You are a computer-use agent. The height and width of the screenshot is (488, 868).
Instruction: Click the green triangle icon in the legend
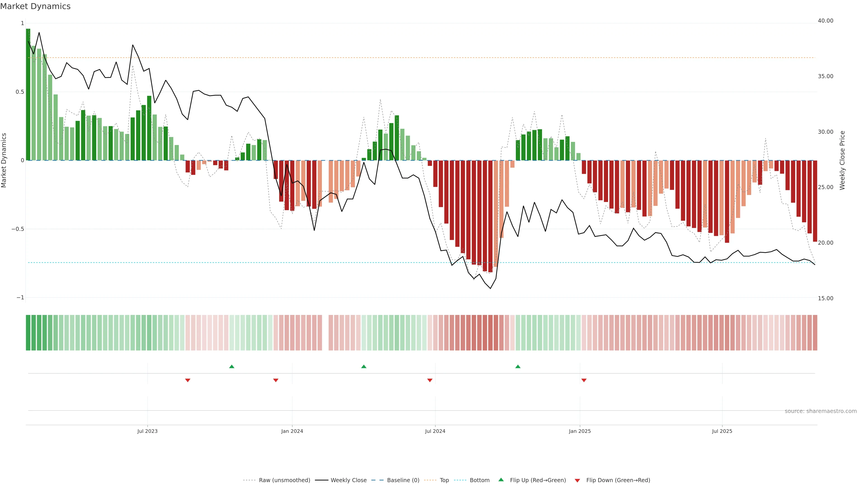(x=501, y=480)
